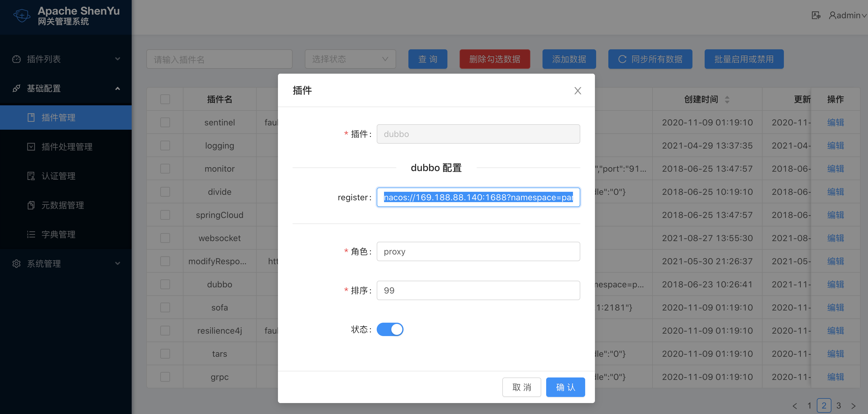Click the 插件处理管理 checkbox icon
868x414 pixels.
click(x=31, y=147)
